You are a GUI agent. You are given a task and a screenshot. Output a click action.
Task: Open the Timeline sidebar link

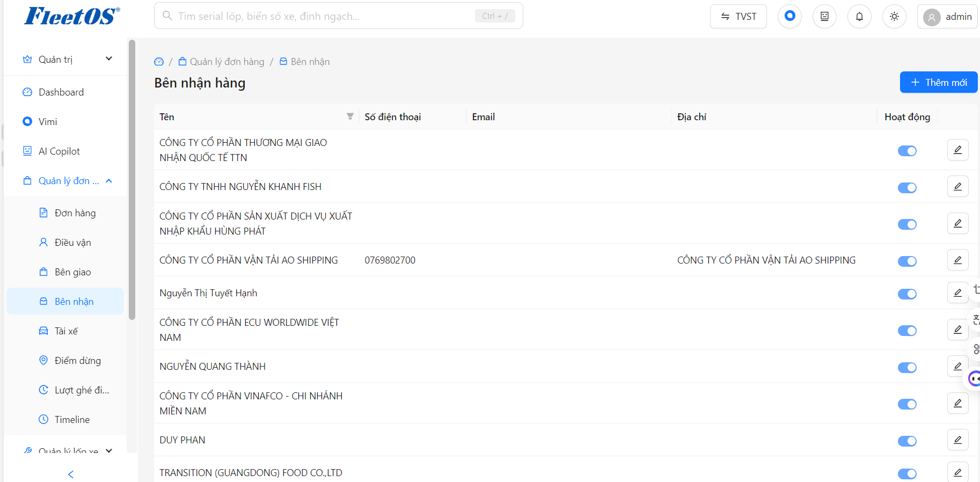click(x=65, y=420)
